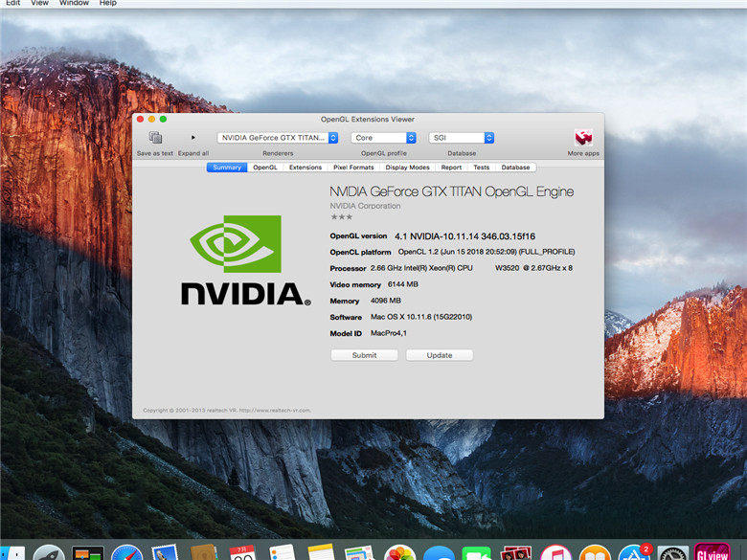This screenshot has height=560, width=747.
Task: Click the NVIDIA logo image
Action: click(x=245, y=260)
